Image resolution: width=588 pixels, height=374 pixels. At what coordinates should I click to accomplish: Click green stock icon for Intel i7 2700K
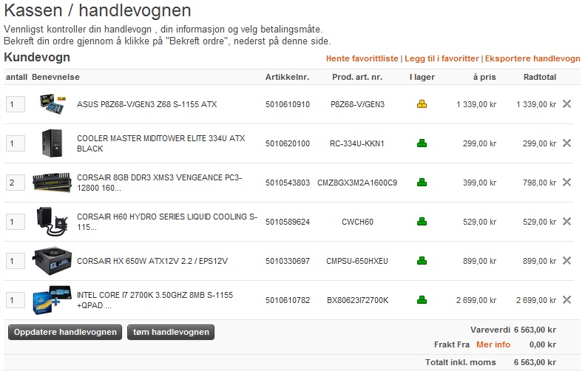[422, 300]
